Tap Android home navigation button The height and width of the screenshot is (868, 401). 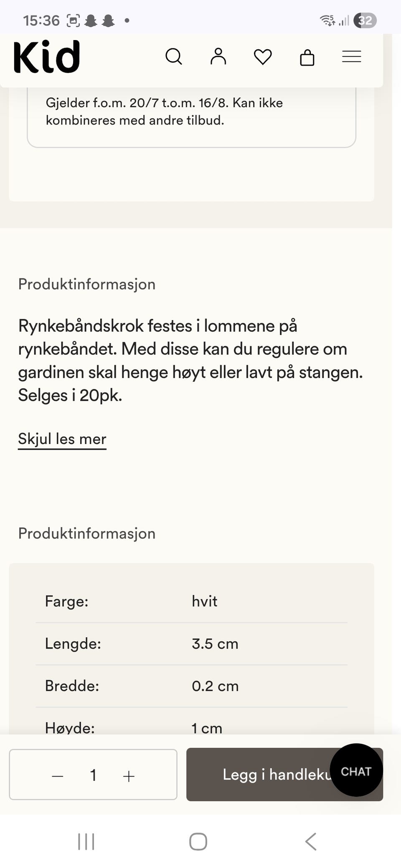click(x=198, y=841)
